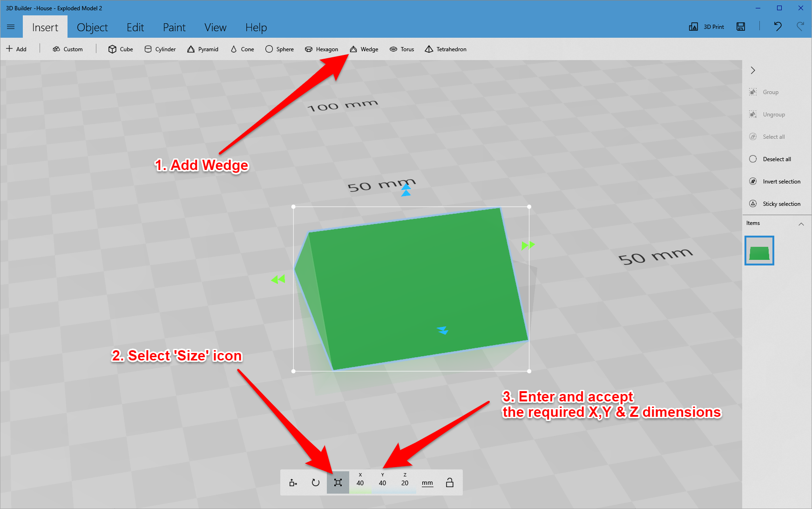Screen dimensions: 812x509
Task: Toggle the aspect ratio lock icon
Action: [x=450, y=482]
